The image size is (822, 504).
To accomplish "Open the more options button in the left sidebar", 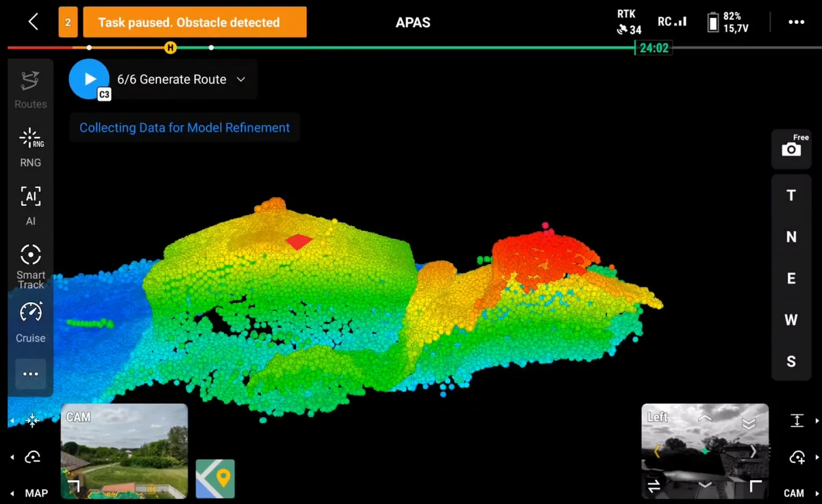I will (31, 374).
